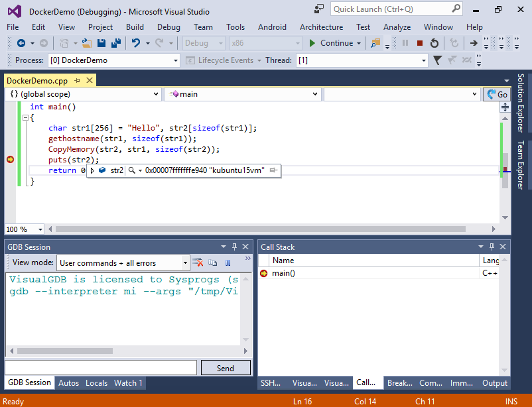Close the GDB Session panel
This screenshot has width=532, height=407.
[x=245, y=247]
